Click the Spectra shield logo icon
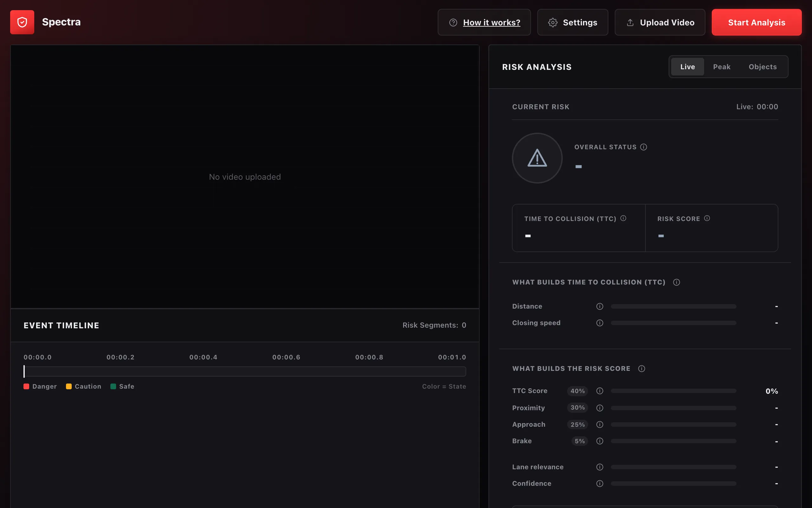Viewport: 812px width, 508px height. [x=22, y=22]
